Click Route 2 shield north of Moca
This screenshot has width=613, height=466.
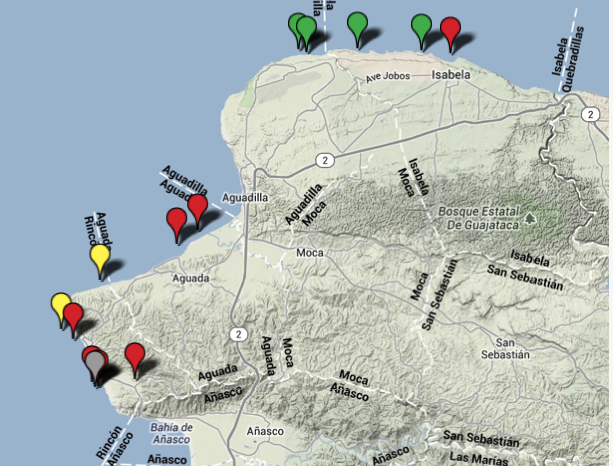(324, 159)
